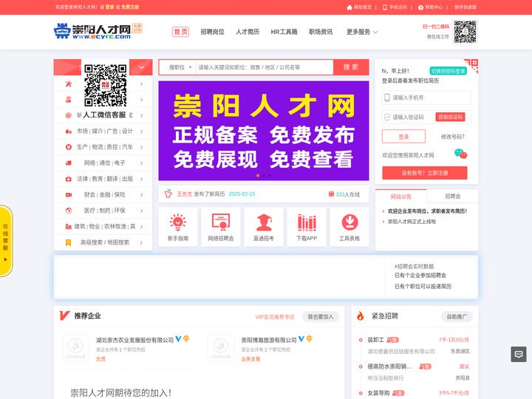Image resolution: width=532 pixels, height=399 pixels.
Task: Click the 修改号码? link
Action: [x=453, y=137]
